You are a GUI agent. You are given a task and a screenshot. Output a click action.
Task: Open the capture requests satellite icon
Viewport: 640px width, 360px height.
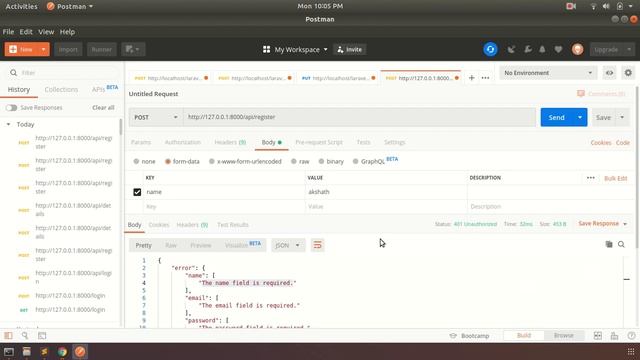(511, 49)
